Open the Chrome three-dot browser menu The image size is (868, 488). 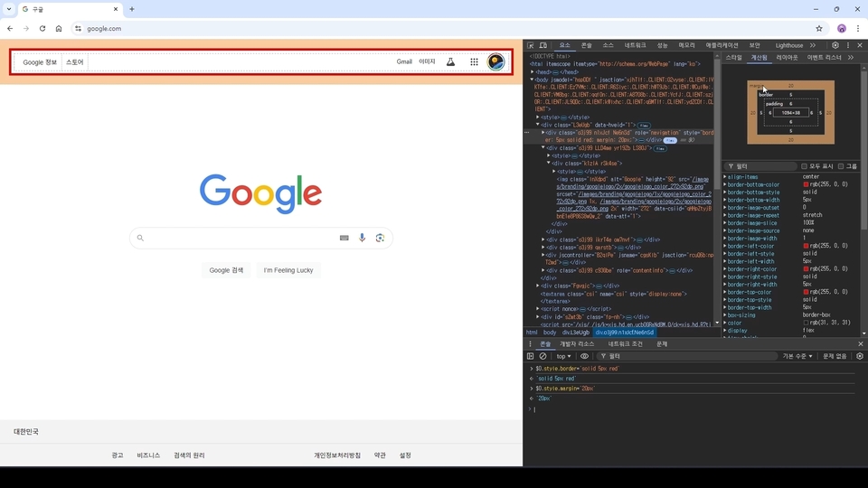857,29
